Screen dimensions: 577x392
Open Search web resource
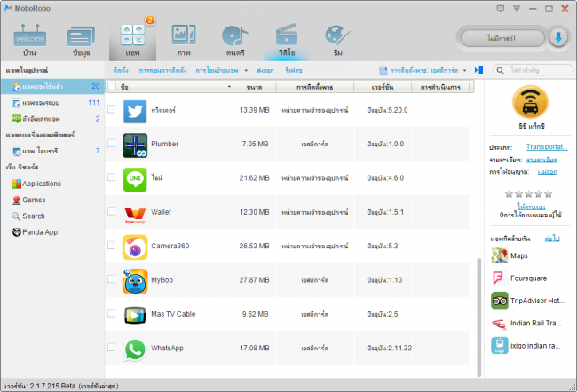click(x=28, y=216)
